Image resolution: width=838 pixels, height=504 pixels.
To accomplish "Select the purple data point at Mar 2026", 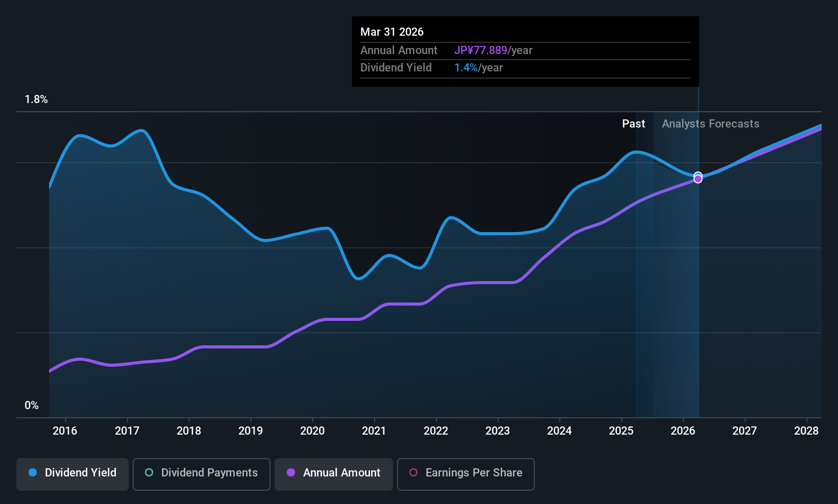I will pos(698,179).
